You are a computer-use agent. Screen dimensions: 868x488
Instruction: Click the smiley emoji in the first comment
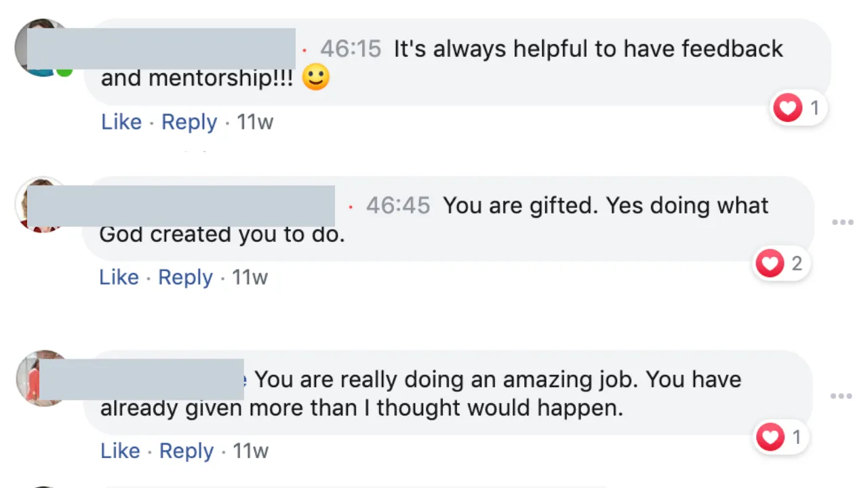[x=315, y=77]
